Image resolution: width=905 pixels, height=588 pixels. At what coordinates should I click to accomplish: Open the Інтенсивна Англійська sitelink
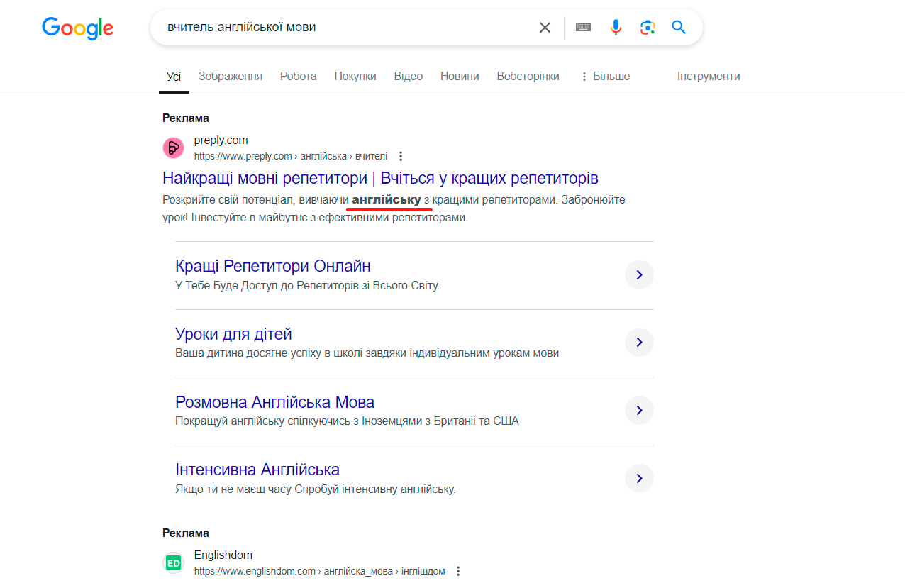tap(257, 470)
